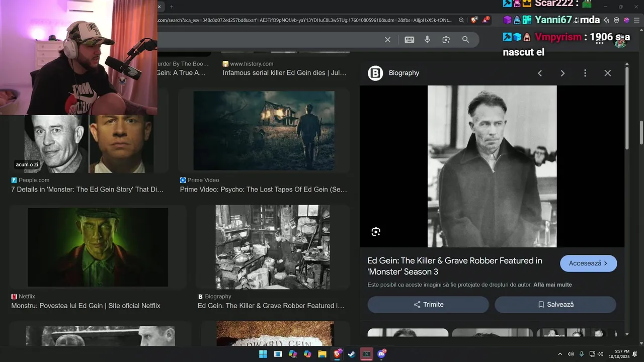This screenshot has height=362, width=644.
Task: Open File Explorer from the taskbar
Action: pos(322,354)
